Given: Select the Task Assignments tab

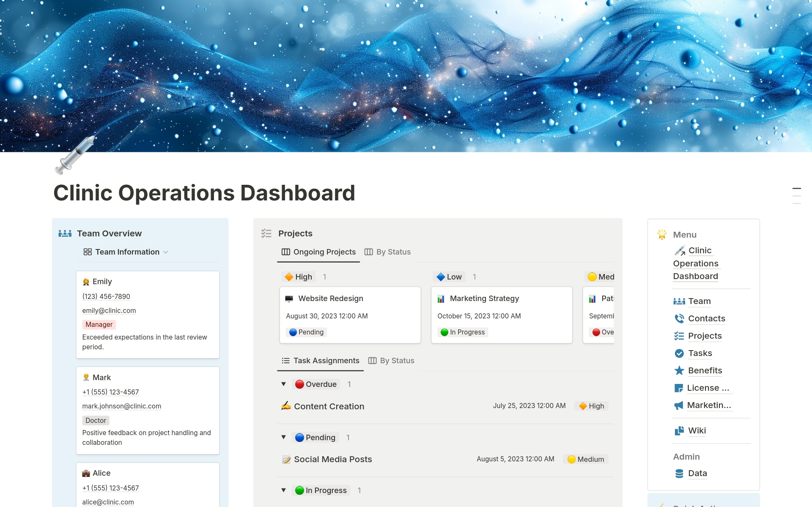Looking at the screenshot, I should [320, 360].
